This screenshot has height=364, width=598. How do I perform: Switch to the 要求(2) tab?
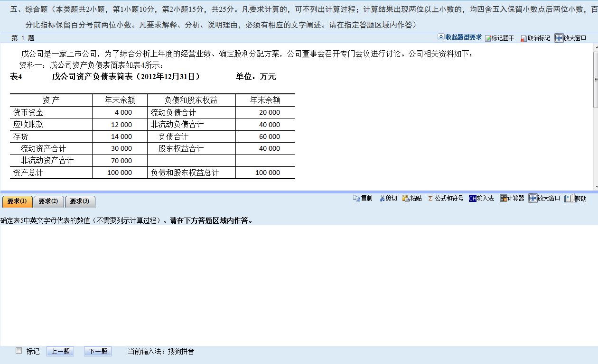pos(47,201)
